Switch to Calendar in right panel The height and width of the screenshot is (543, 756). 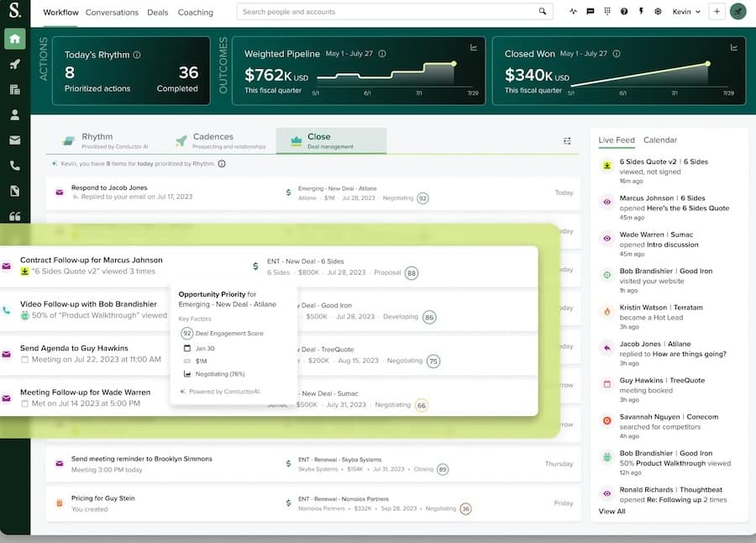tap(659, 140)
